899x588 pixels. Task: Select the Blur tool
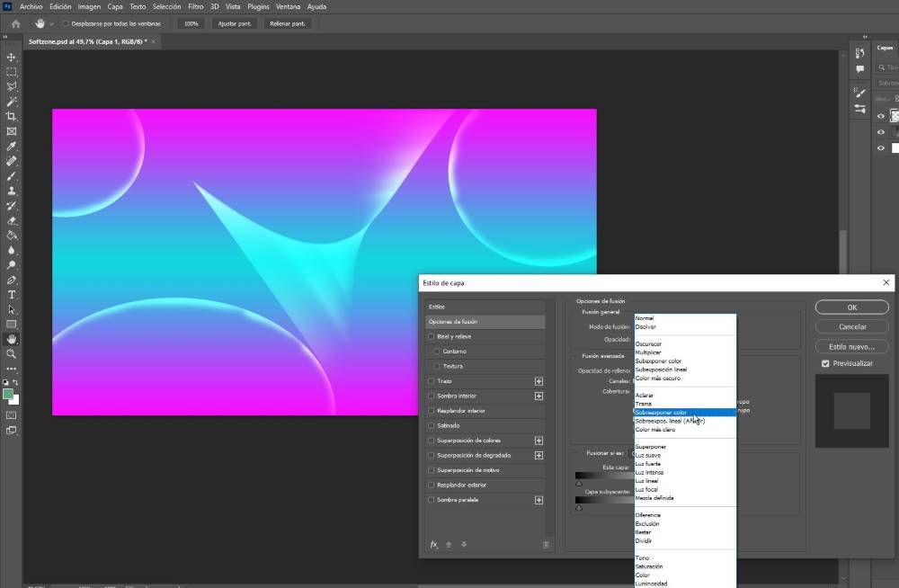pos(11,250)
